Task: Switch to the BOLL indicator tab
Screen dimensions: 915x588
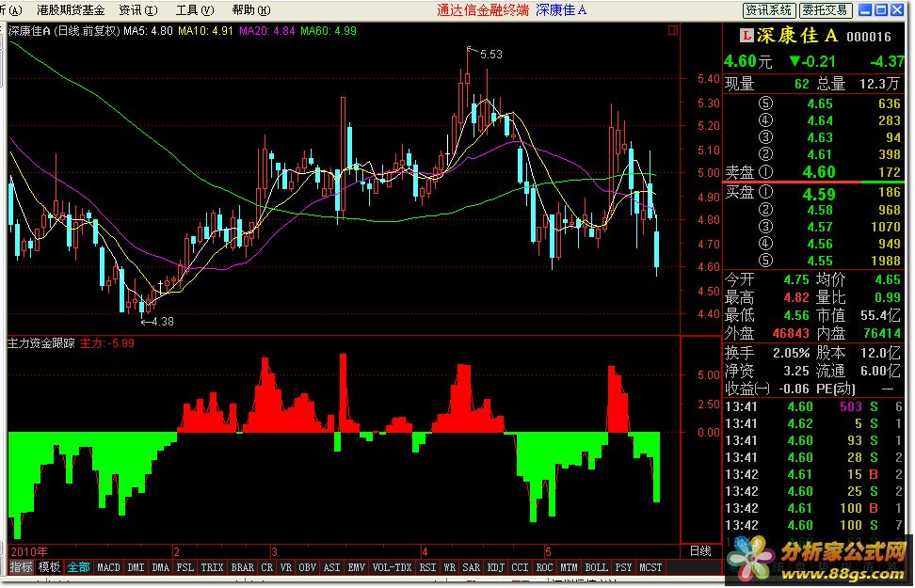Action: point(597,567)
